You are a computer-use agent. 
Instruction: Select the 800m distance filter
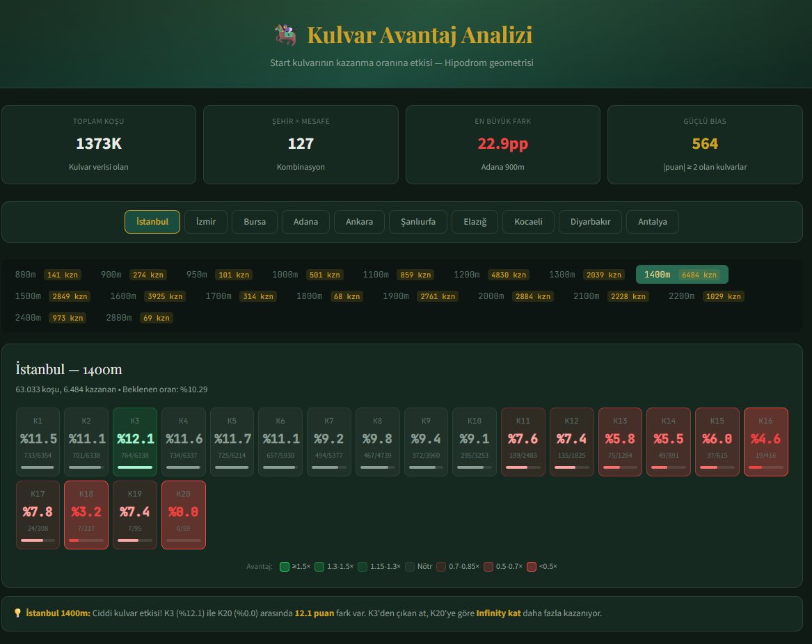pos(47,275)
